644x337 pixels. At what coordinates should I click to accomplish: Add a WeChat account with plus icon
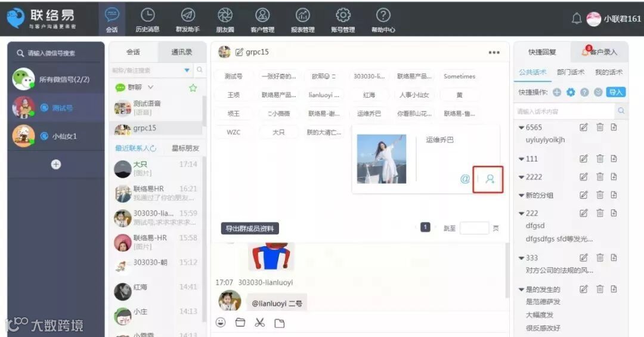coord(56,165)
